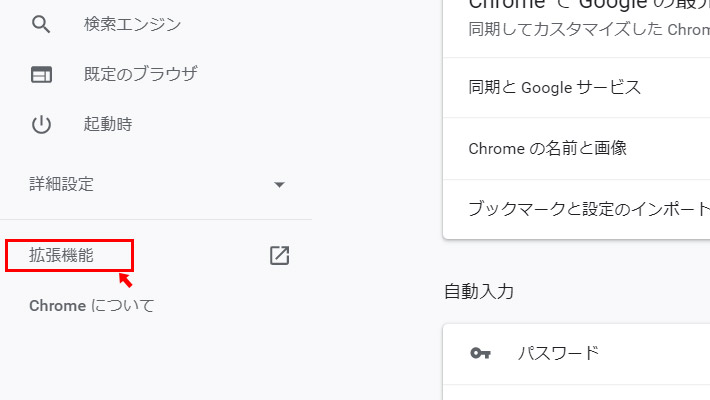Go to the 既定のブラウザ section
710x400 pixels.
140,74
